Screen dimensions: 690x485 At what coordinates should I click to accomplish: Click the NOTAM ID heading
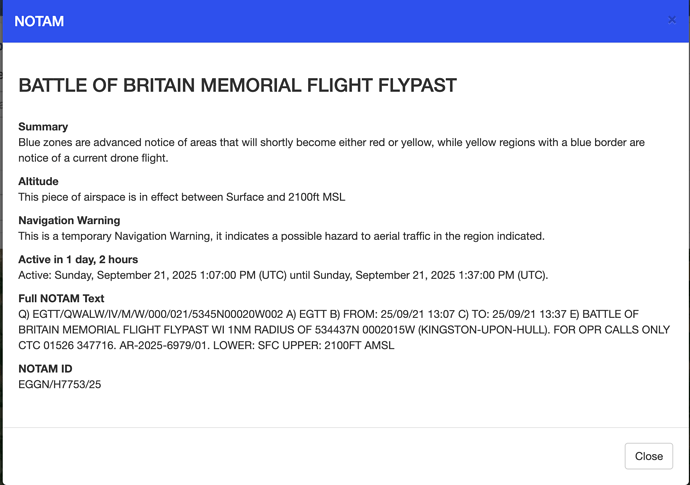tap(45, 369)
